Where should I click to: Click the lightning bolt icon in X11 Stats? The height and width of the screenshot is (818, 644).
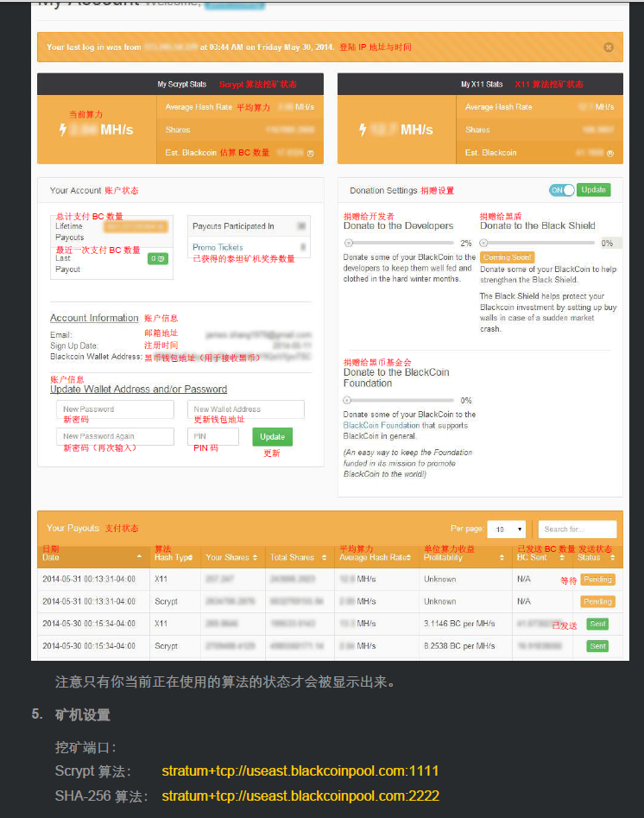[363, 130]
